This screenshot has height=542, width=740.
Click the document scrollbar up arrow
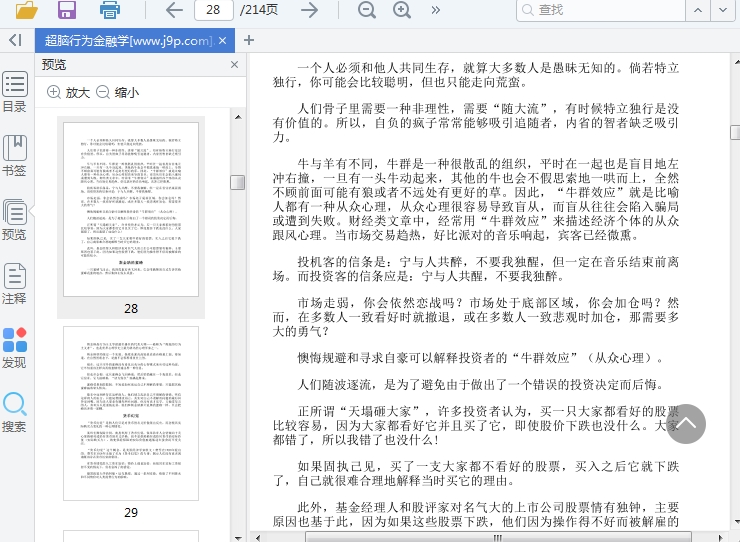(x=736, y=62)
